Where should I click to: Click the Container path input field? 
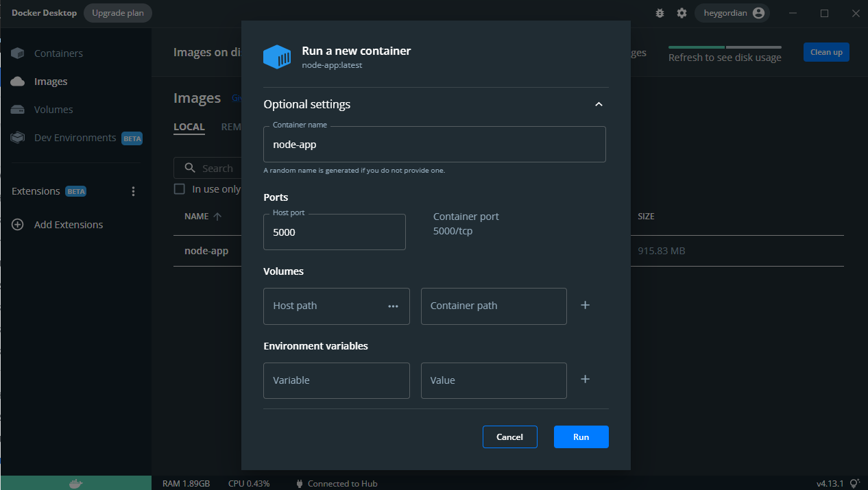(494, 306)
